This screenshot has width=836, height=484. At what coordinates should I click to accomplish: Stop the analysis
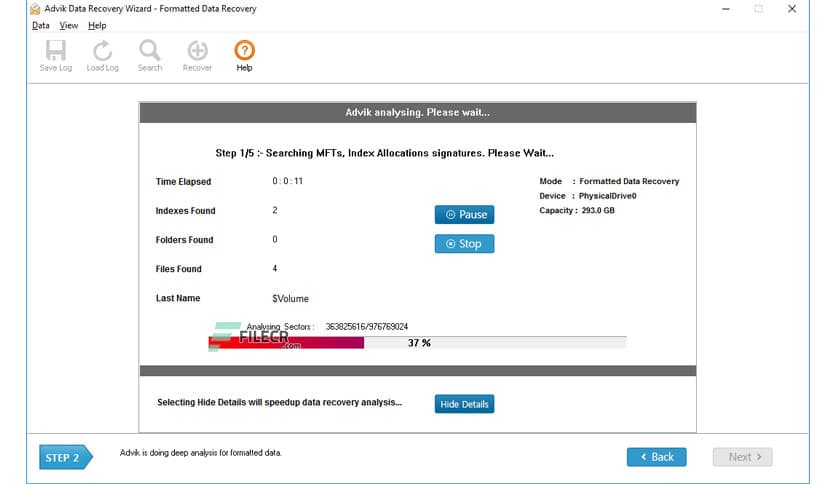[x=464, y=244]
